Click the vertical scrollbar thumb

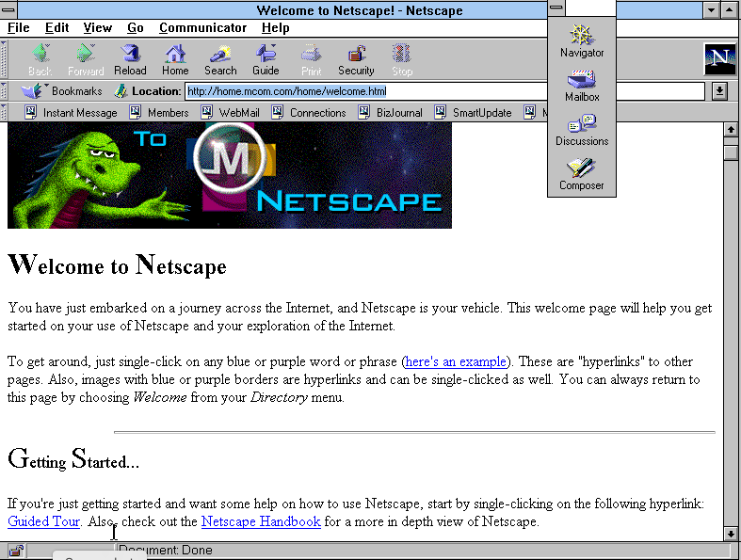point(731,152)
